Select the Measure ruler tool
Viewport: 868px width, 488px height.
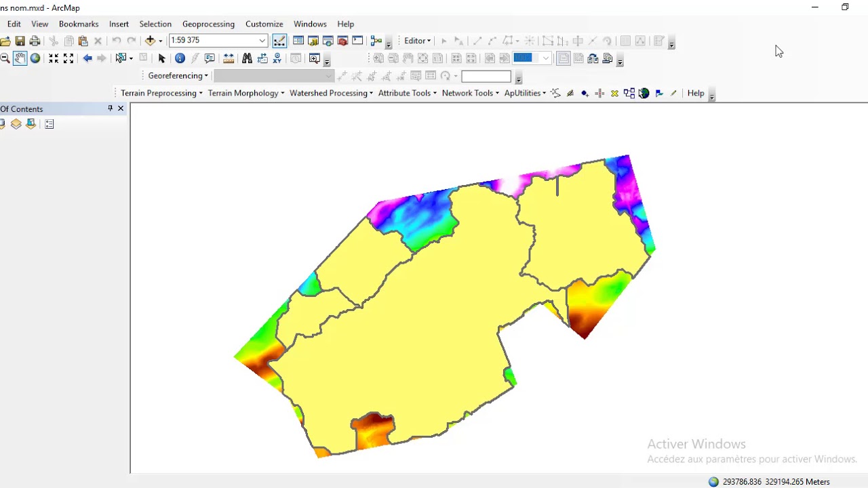click(229, 58)
